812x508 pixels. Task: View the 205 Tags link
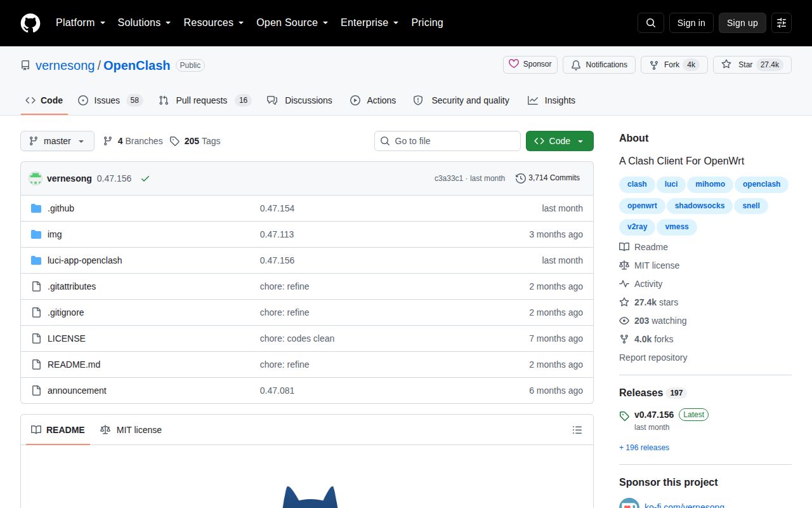tap(195, 141)
